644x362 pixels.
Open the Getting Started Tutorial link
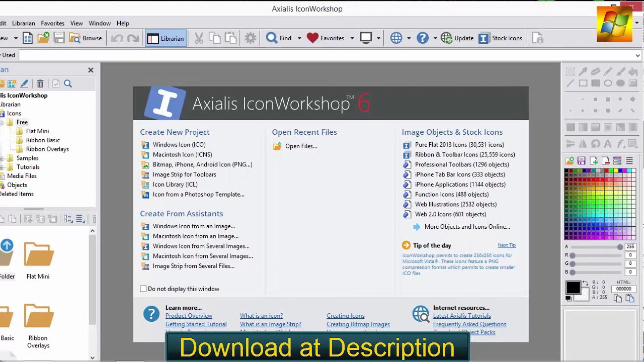(196, 324)
